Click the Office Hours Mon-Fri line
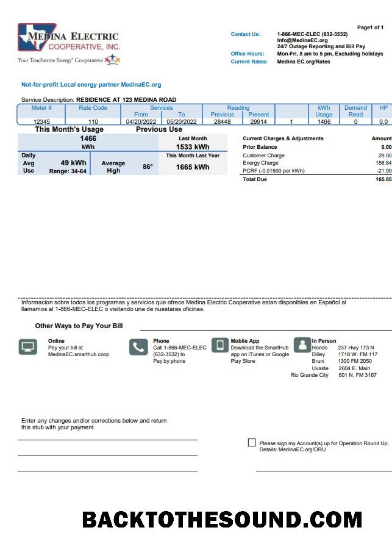Viewport: 392px width, 558px height. [x=330, y=54]
